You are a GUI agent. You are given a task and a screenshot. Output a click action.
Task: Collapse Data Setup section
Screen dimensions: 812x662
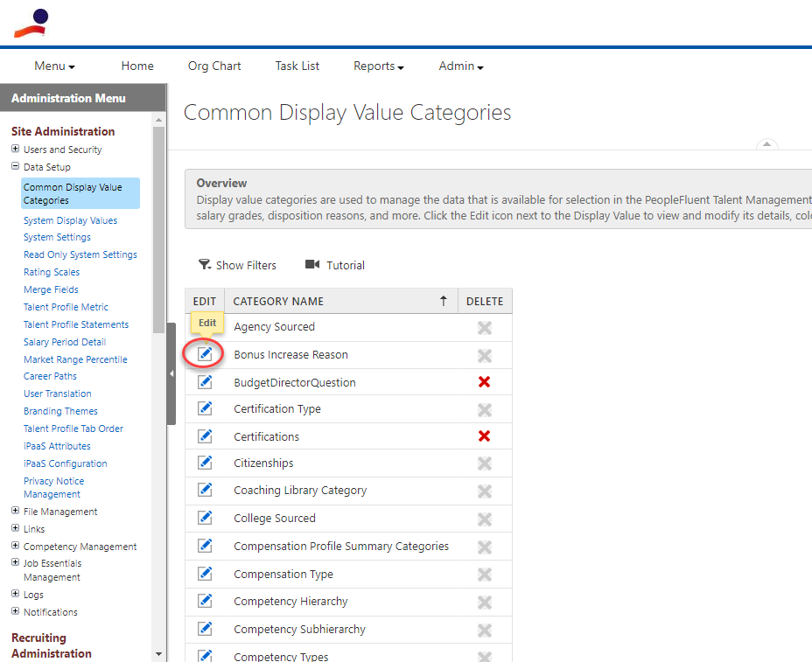pos(16,167)
